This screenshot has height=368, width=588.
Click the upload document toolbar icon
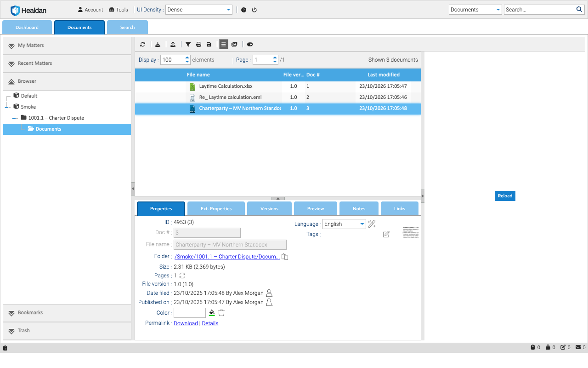[173, 45]
